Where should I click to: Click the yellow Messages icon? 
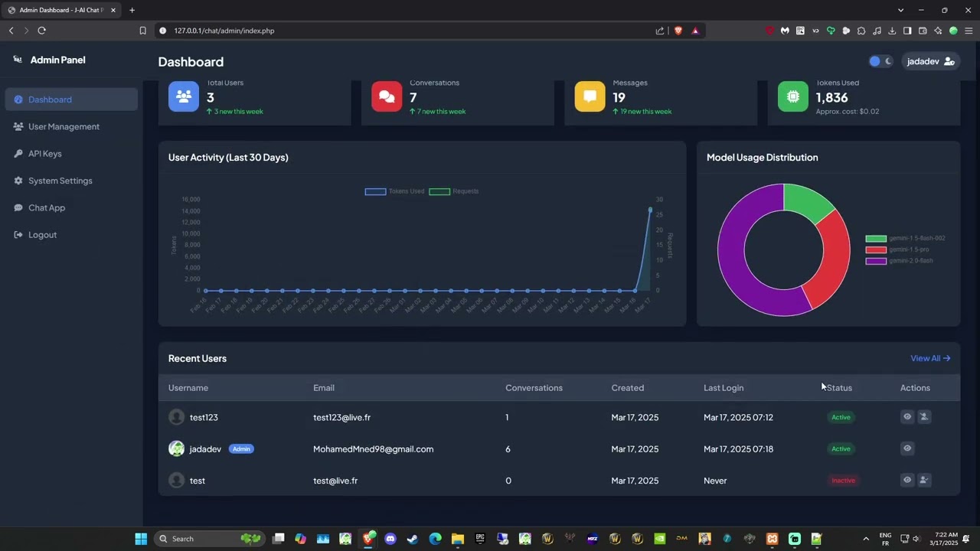[x=590, y=96]
